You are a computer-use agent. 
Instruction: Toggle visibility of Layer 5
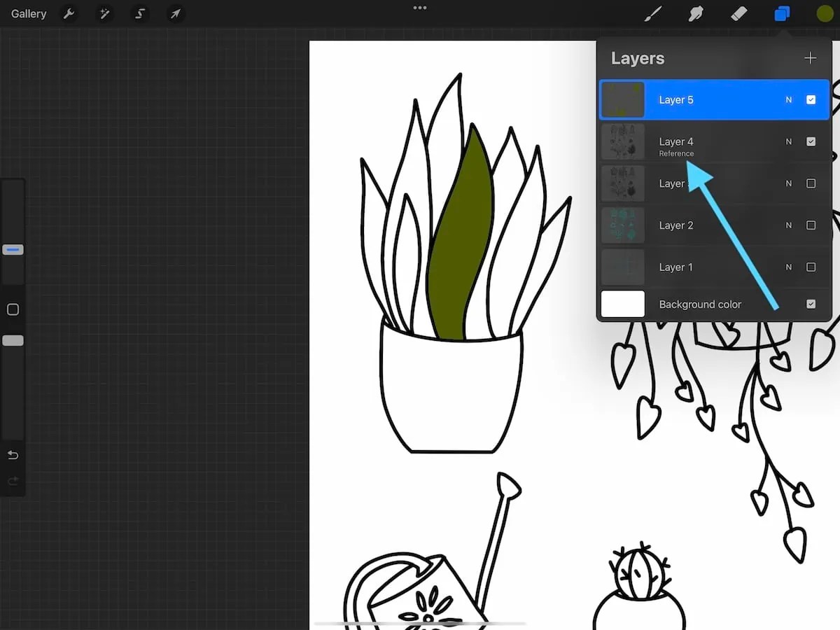click(811, 99)
